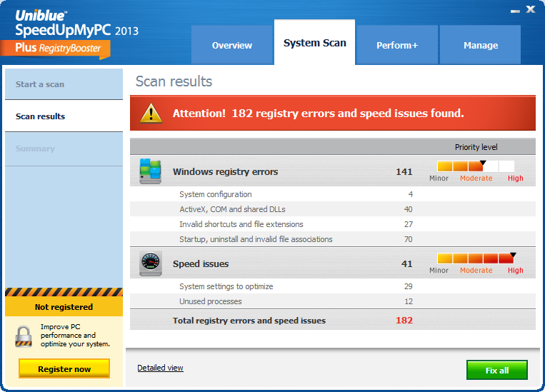
Task: Open Summary in sidebar
Action: (x=64, y=149)
